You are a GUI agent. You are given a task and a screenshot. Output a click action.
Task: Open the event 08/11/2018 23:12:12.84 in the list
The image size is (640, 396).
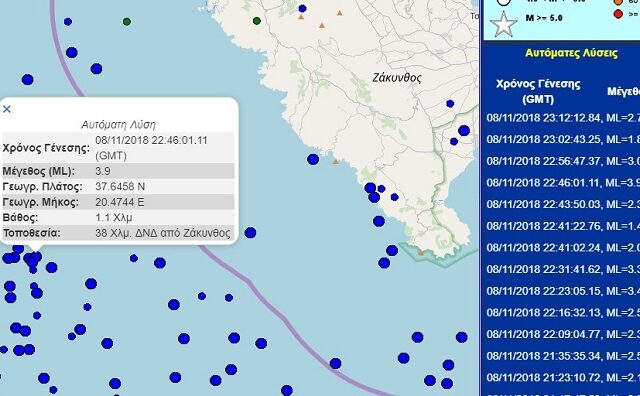point(563,118)
